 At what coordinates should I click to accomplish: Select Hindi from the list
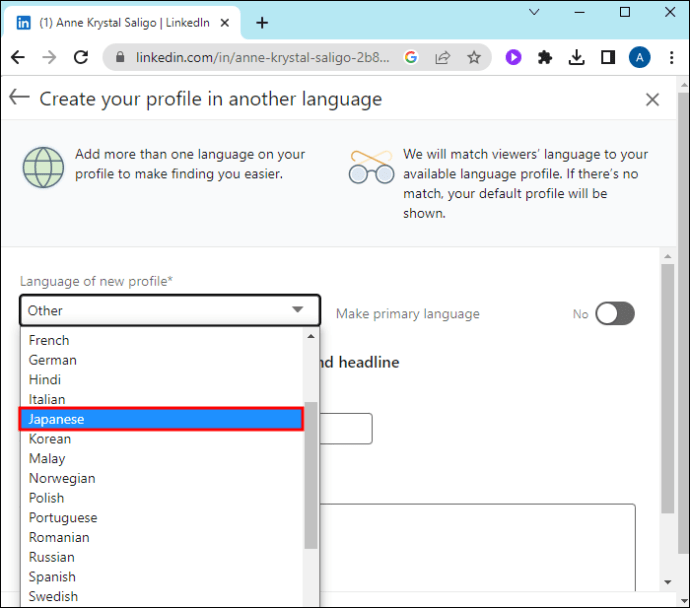[161, 379]
